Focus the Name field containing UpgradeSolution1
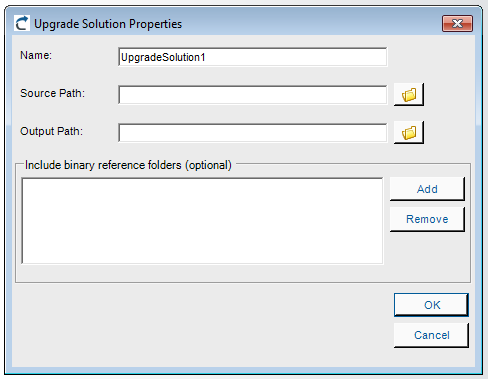 point(253,57)
